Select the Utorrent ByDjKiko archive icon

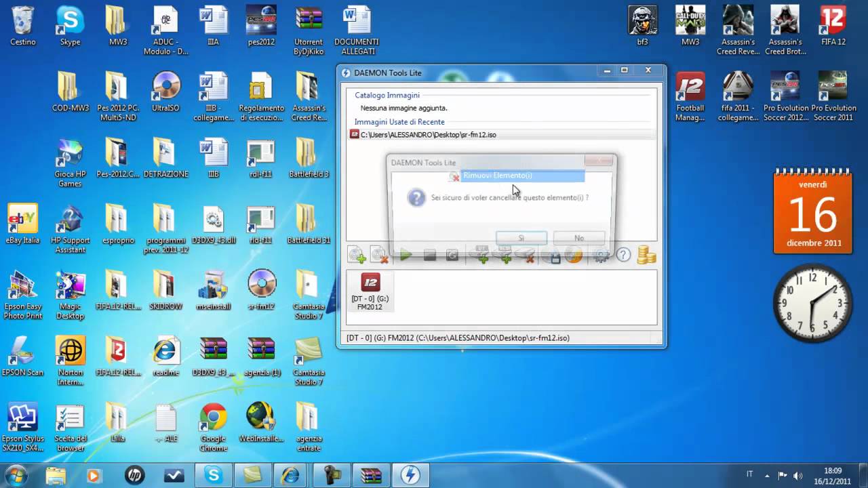tap(309, 30)
